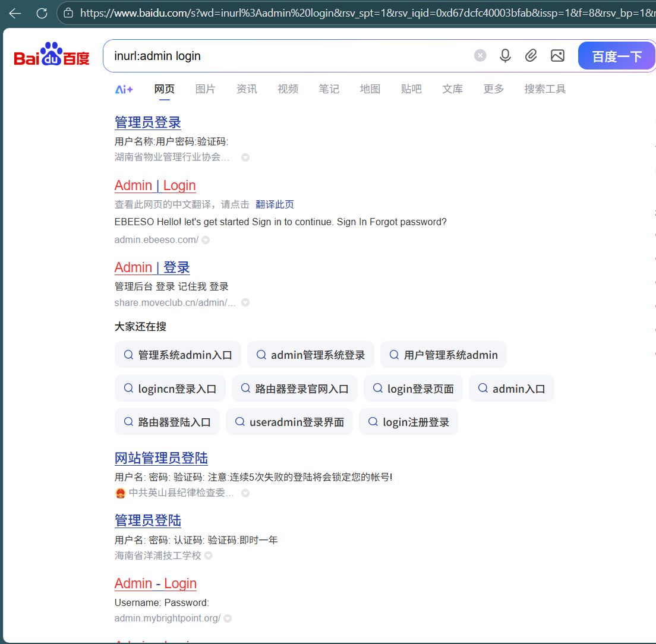Click the admin.mybrightpoint.org/ URL text
This screenshot has height=644, width=656.
(168, 618)
